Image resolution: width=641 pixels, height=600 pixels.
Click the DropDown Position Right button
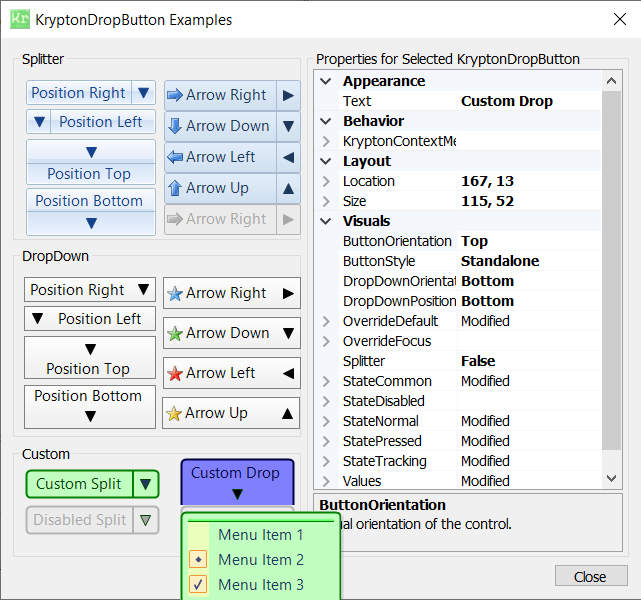90,290
